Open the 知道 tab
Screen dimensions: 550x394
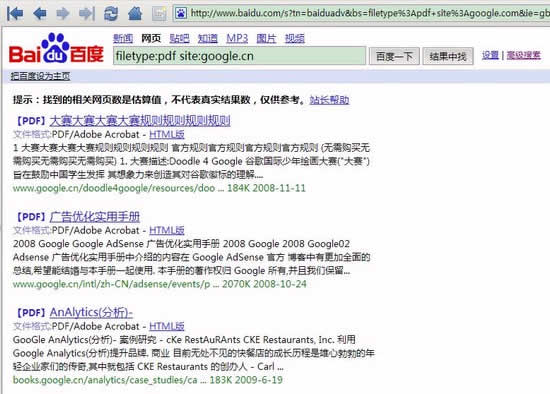click(x=208, y=38)
